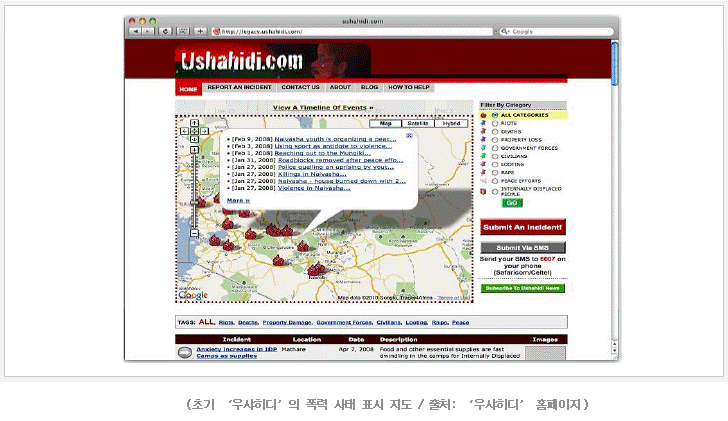Image resolution: width=728 pixels, height=421 pixels.
Task: Filter by the Riots tag link
Action: [x=227, y=322]
